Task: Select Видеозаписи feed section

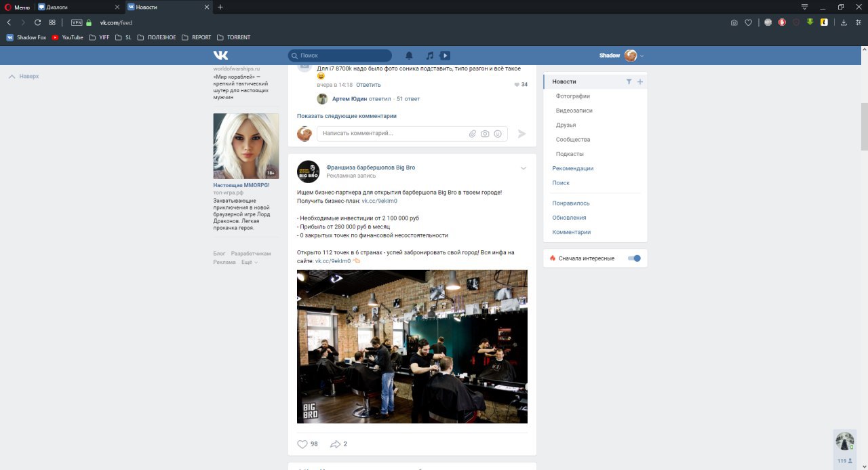Action: (x=574, y=111)
